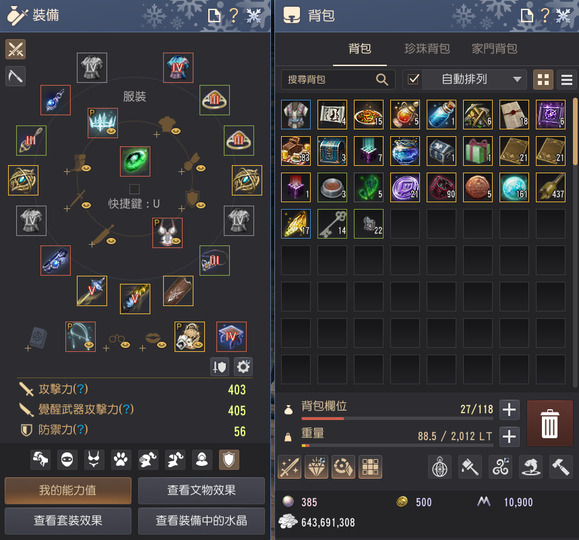This screenshot has height=540, width=579.
Task: Select the crossed swords combat gear icon
Action: (16, 49)
